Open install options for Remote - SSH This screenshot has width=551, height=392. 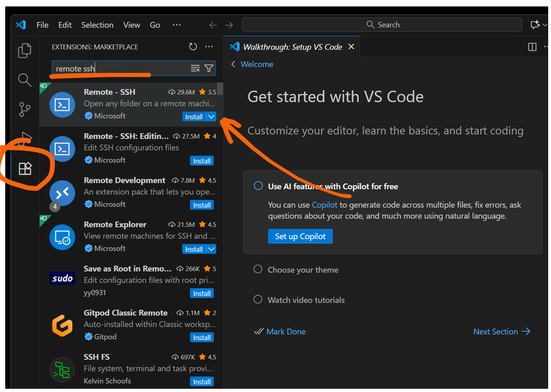(212, 116)
